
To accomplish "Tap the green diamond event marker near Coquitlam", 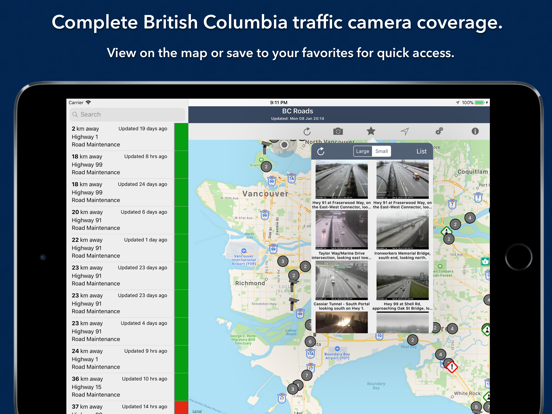I will 446,231.
